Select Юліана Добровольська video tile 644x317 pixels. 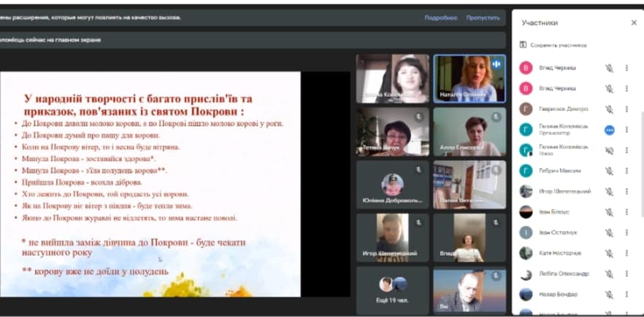click(392, 184)
